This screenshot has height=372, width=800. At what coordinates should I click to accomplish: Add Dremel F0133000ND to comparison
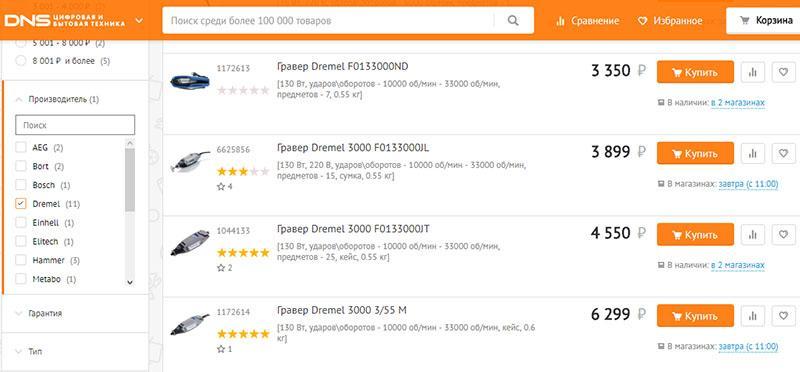coord(753,72)
